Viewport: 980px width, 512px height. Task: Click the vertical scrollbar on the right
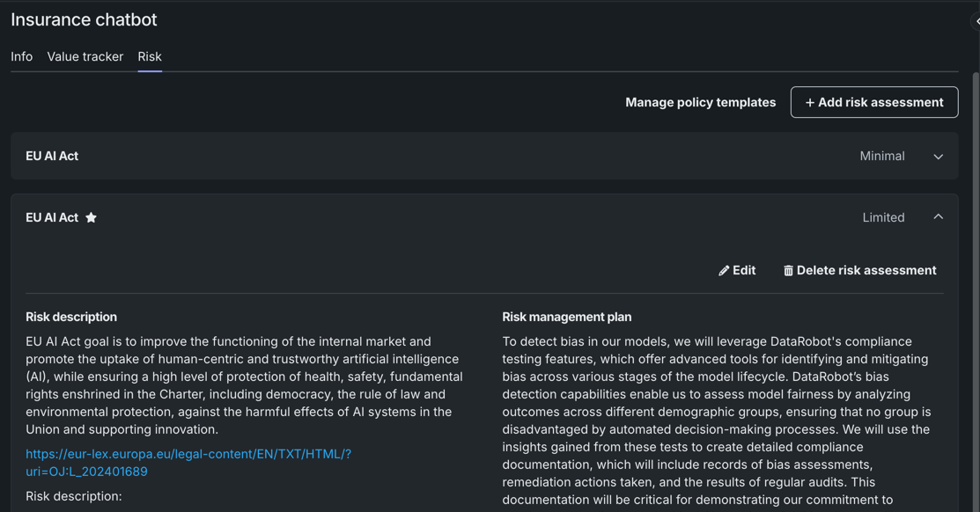point(975,264)
